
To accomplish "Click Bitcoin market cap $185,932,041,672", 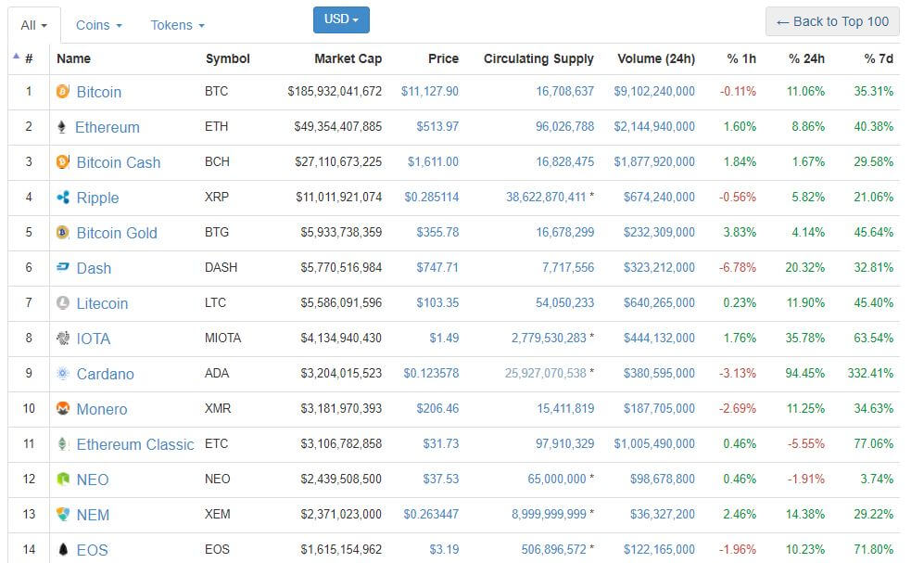I will [x=335, y=92].
